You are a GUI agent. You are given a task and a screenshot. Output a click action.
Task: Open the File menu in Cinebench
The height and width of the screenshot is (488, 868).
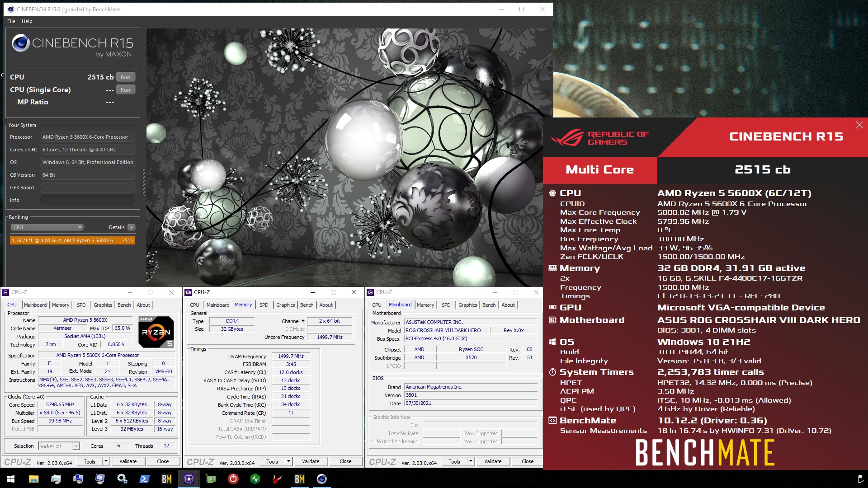pyautogui.click(x=11, y=21)
